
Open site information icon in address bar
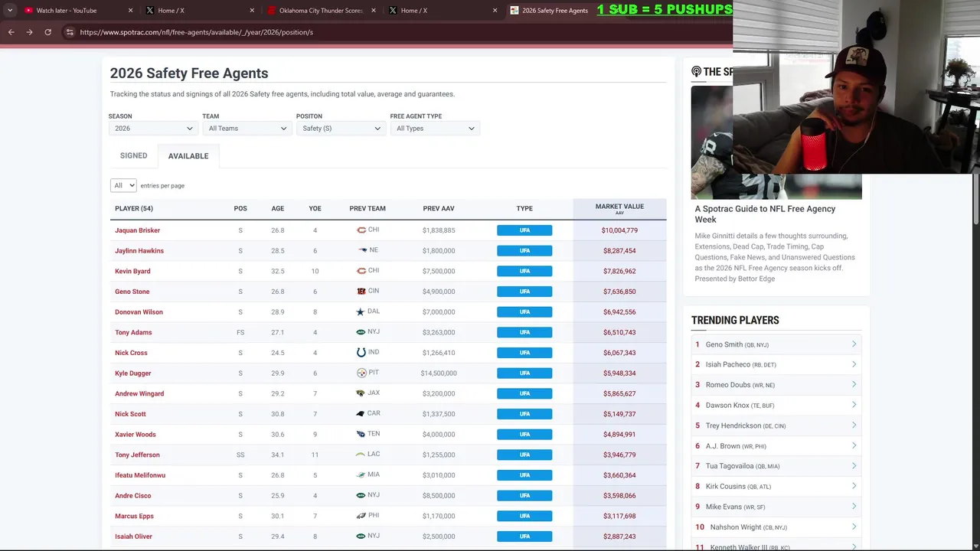pyautogui.click(x=70, y=32)
